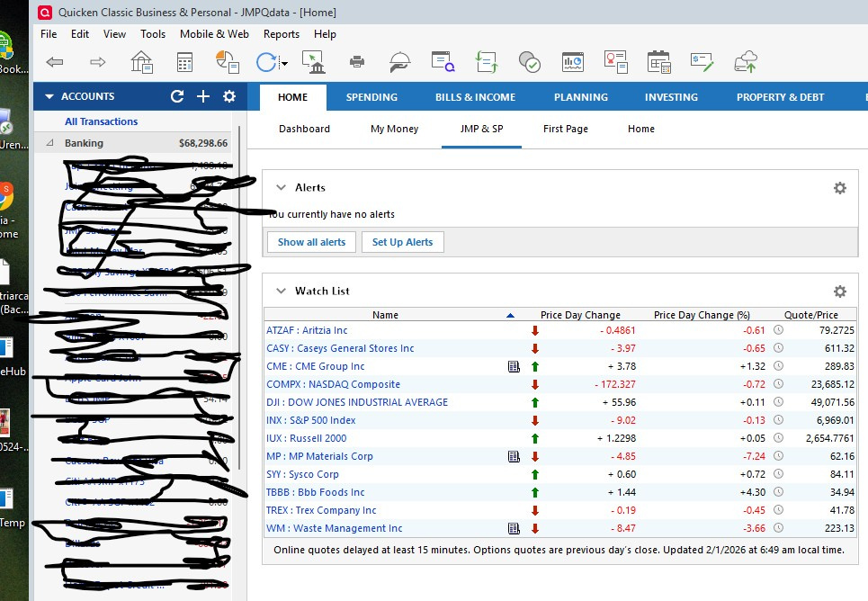The width and height of the screenshot is (868, 601).
Task: Refresh accounts using the sidebar circular arrow
Action: 177,96
